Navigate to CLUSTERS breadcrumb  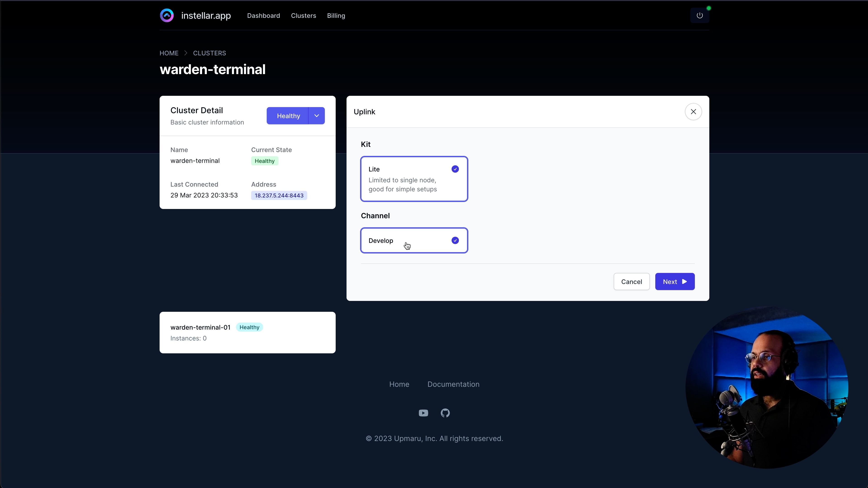[x=209, y=53]
